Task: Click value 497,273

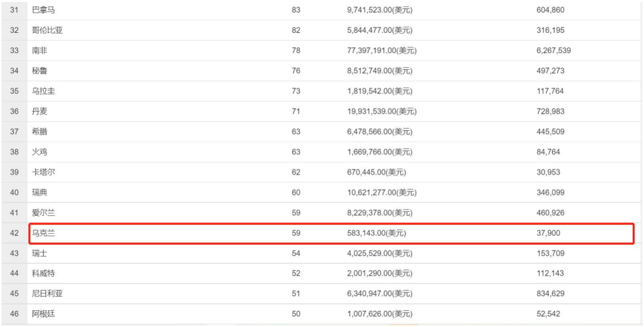Action: pos(550,71)
